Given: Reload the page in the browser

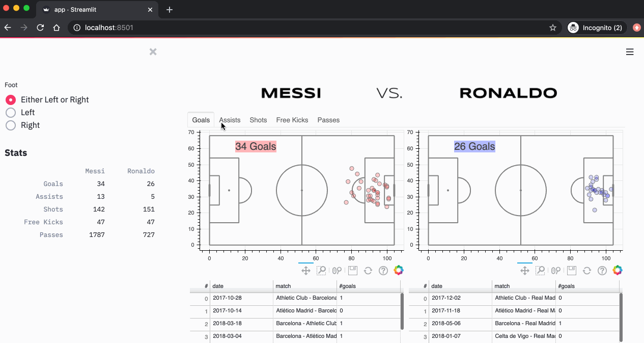Looking at the screenshot, I should tap(40, 28).
